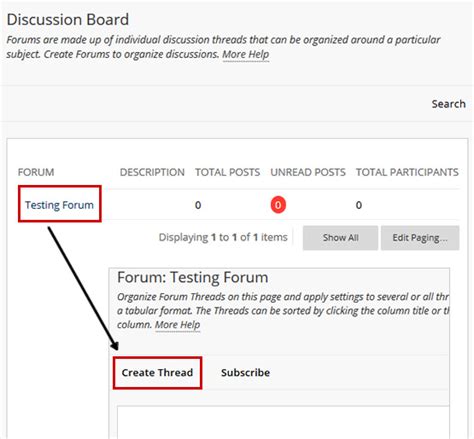Open More Help under Discussion Board description
This screenshot has width=474, height=439.
[x=246, y=54]
